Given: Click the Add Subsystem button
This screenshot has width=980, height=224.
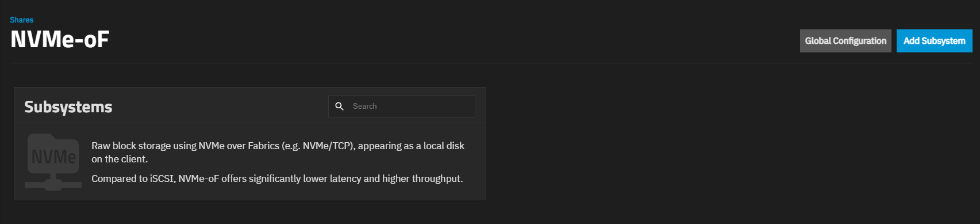Looking at the screenshot, I should pos(935,41).
